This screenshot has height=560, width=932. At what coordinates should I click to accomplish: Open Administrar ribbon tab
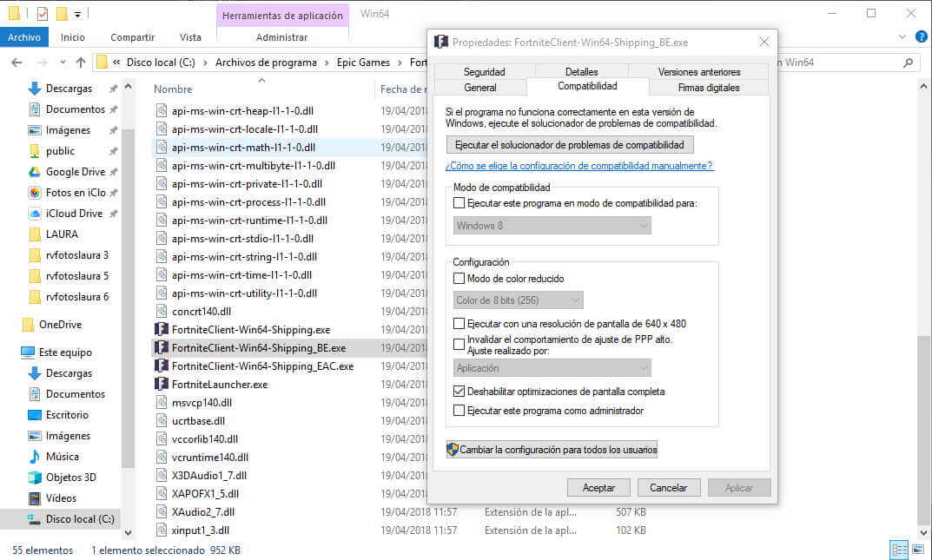click(x=281, y=36)
